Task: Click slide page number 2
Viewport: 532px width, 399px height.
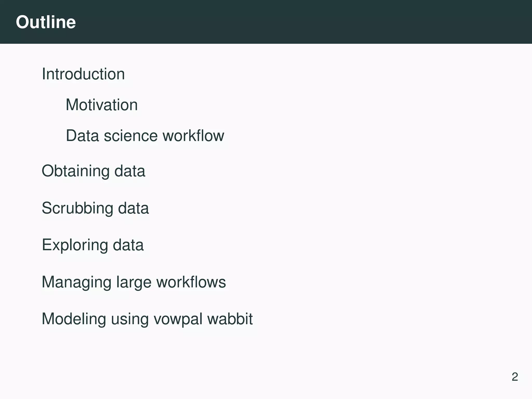Action: [x=515, y=377]
